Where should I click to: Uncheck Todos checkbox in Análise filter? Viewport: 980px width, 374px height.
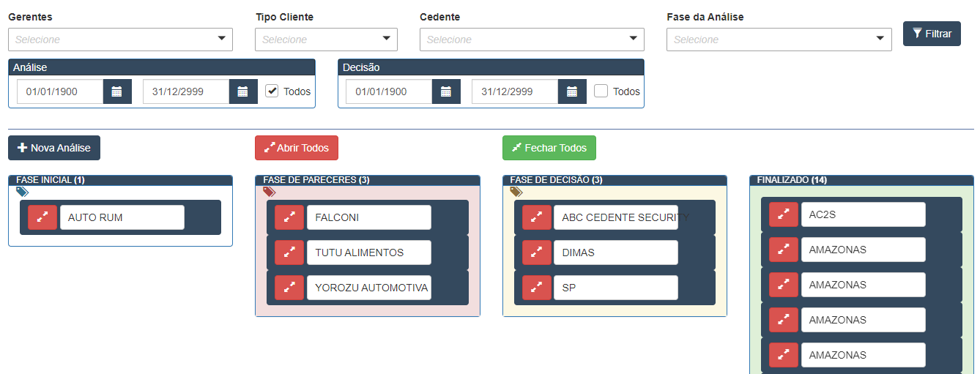pos(272,91)
